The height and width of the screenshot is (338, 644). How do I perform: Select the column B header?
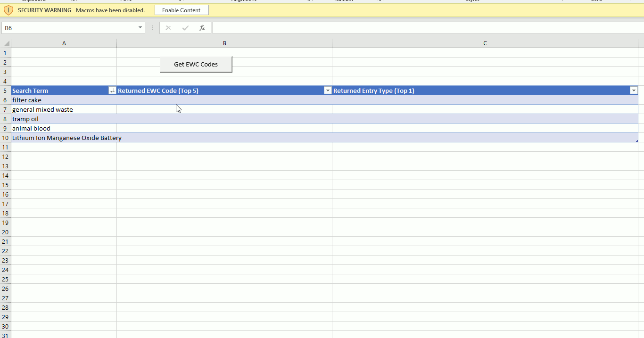[224, 43]
